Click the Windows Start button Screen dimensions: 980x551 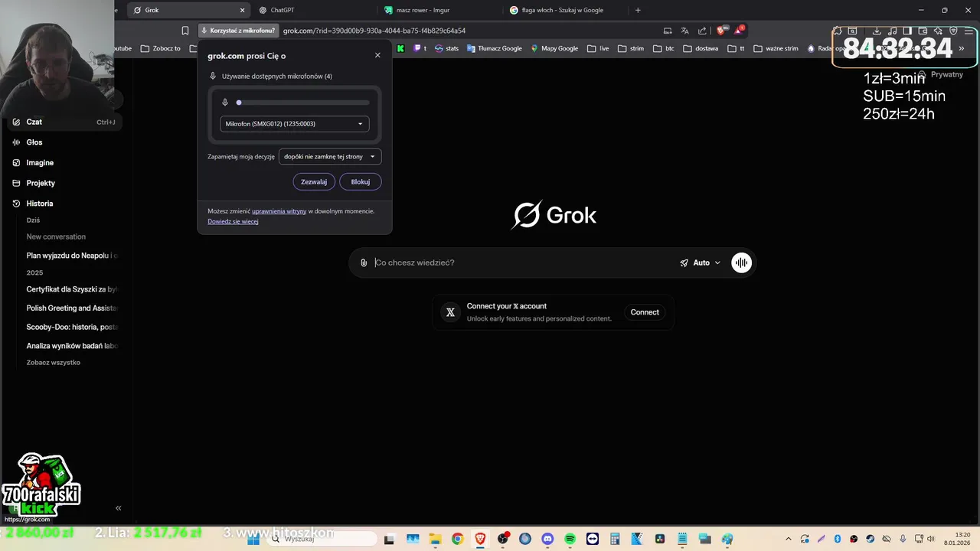(253, 539)
